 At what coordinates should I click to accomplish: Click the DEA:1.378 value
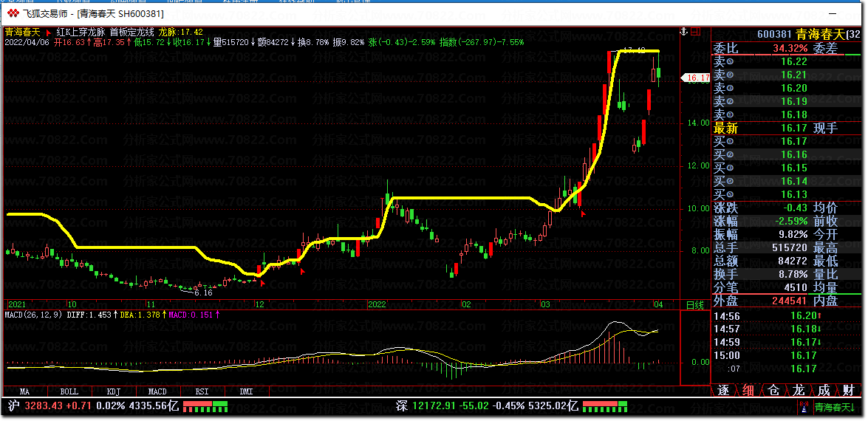tap(139, 315)
